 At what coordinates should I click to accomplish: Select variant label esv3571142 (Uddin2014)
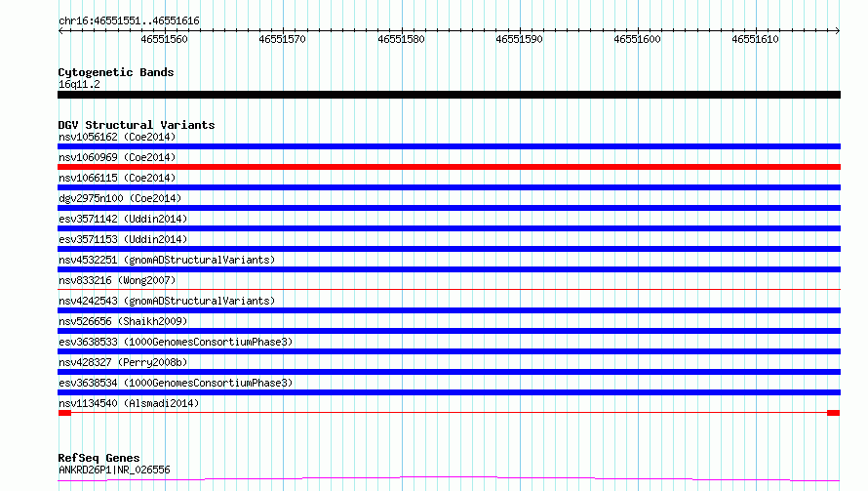[123, 219]
